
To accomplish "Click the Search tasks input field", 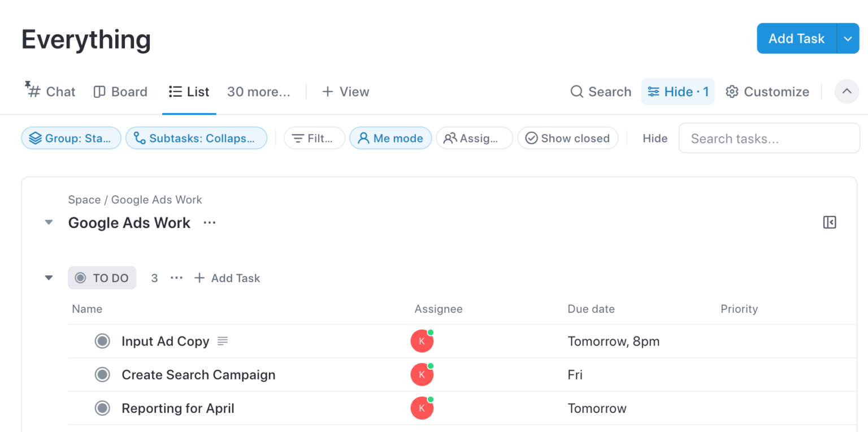I will click(x=769, y=138).
